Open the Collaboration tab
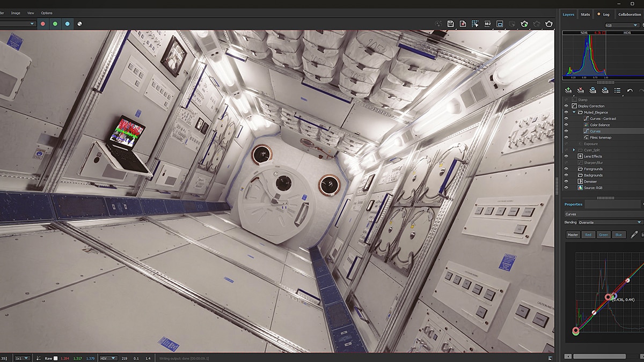Viewport: 644px width, 362px height. pos(630,14)
